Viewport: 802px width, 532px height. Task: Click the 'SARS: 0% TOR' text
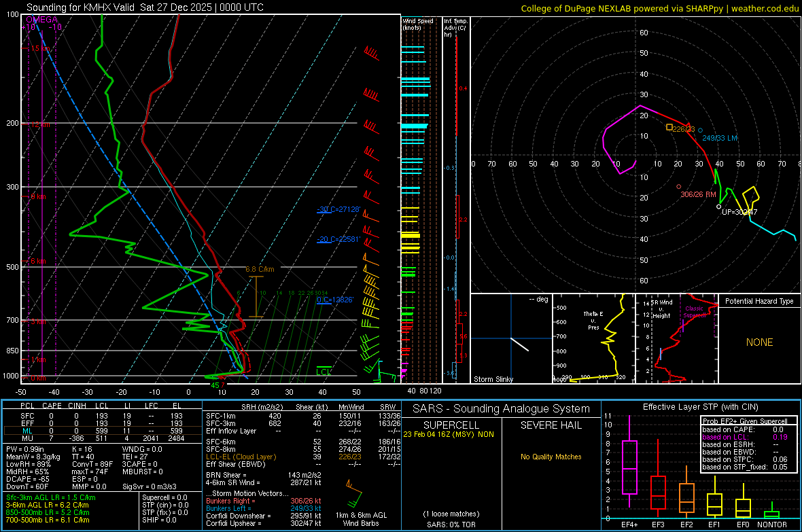pos(451,525)
